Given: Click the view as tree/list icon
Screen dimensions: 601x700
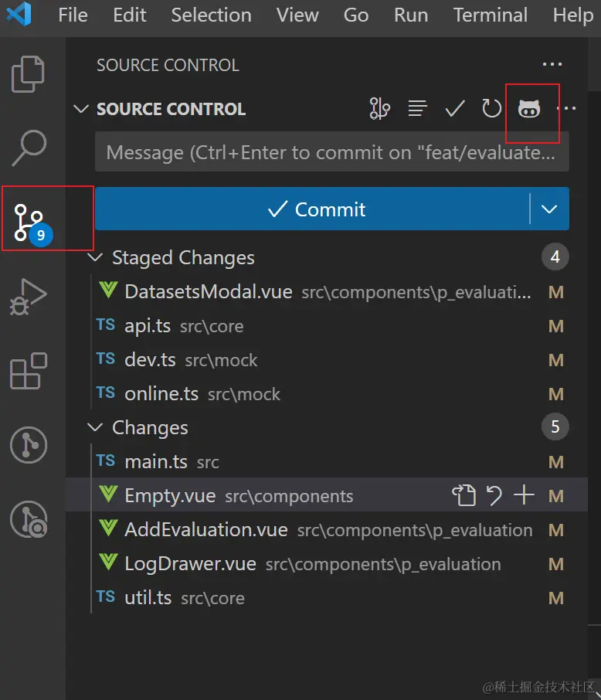Looking at the screenshot, I should point(418,109).
